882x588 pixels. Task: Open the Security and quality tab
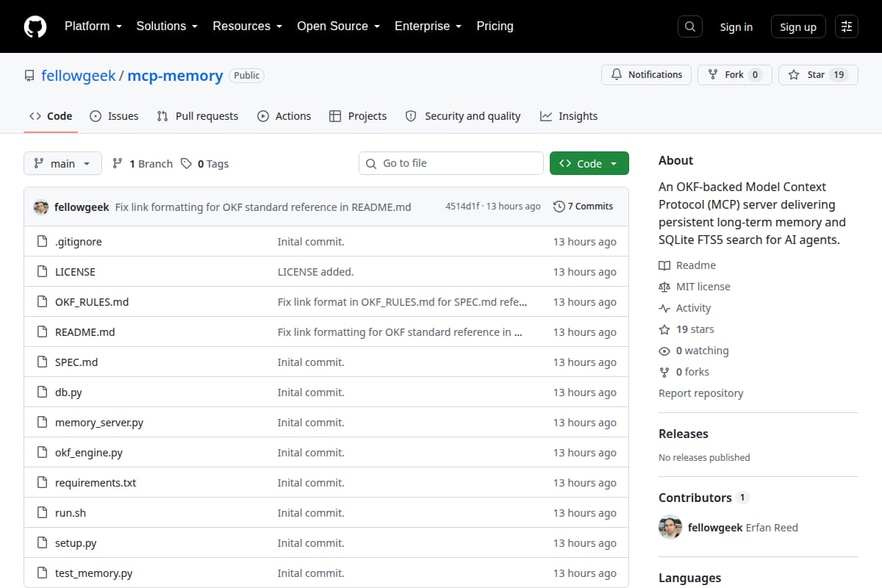click(463, 116)
